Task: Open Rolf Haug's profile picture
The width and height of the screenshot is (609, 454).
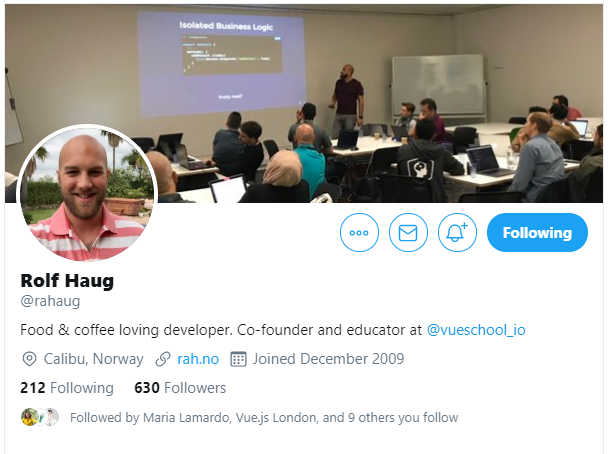Action: coord(87,193)
